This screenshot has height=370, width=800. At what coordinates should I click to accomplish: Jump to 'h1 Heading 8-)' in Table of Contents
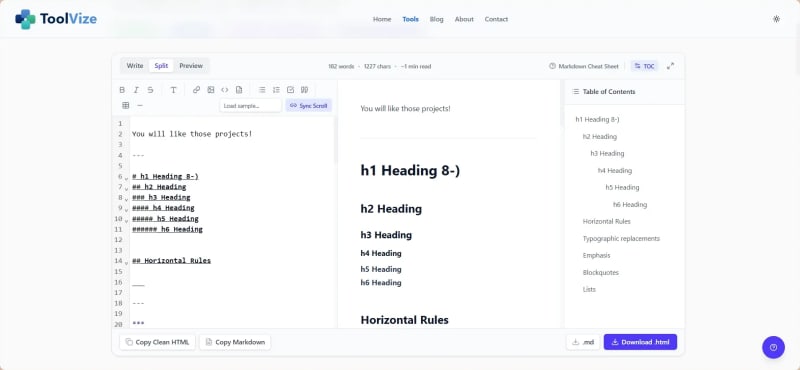(597, 119)
